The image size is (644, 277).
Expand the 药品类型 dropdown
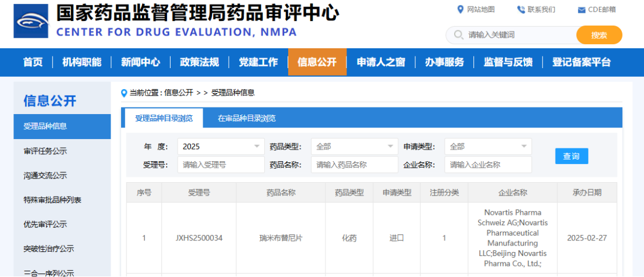click(354, 147)
